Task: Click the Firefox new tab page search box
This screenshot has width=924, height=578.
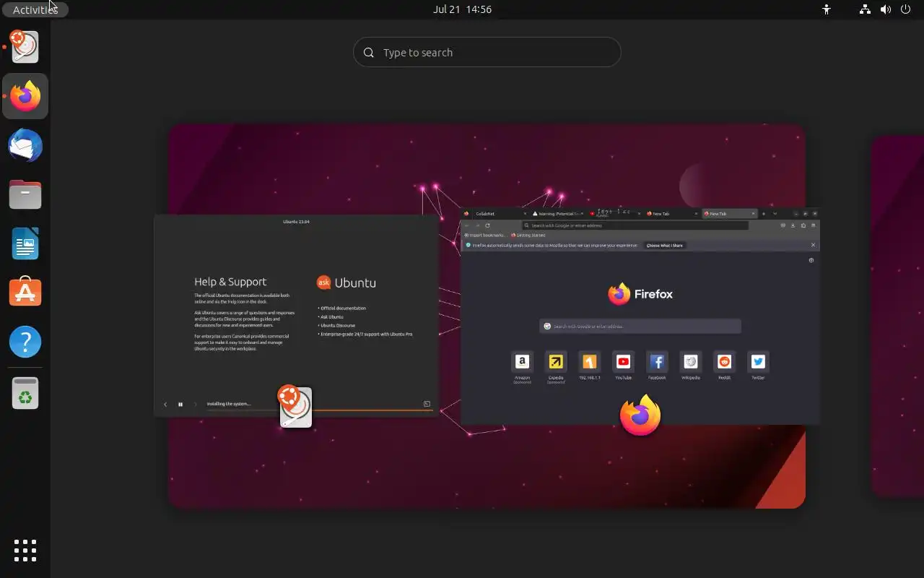Action: click(x=640, y=326)
